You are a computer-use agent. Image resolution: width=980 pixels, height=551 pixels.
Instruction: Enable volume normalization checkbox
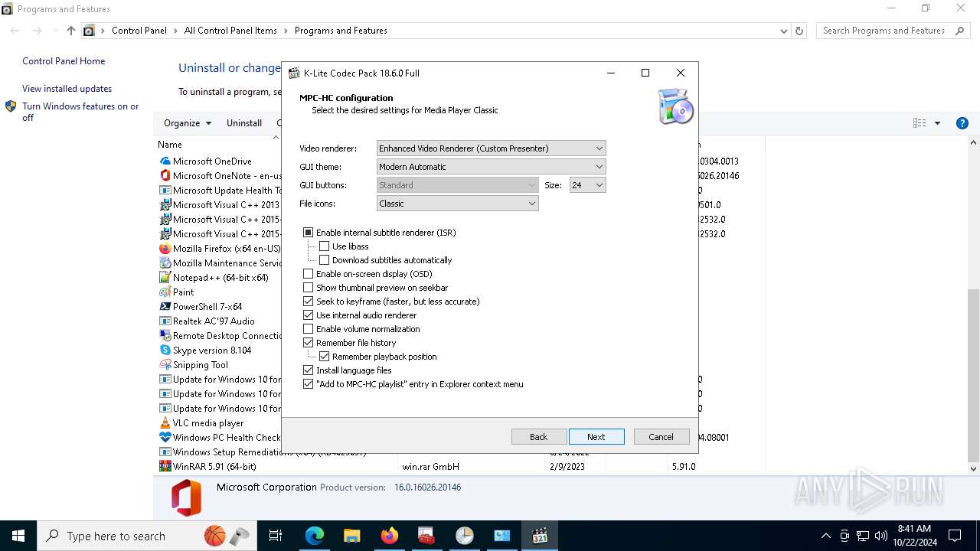[x=309, y=329]
